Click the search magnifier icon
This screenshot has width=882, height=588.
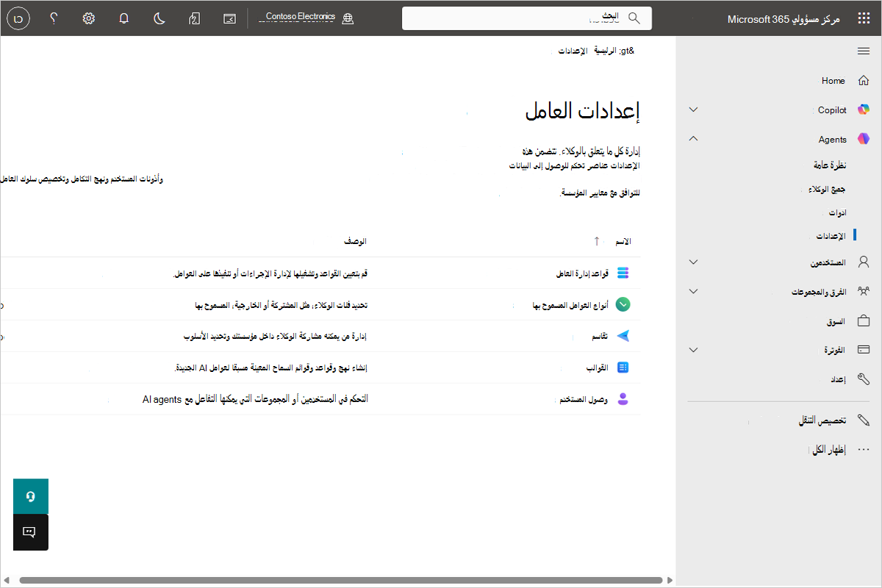point(634,18)
